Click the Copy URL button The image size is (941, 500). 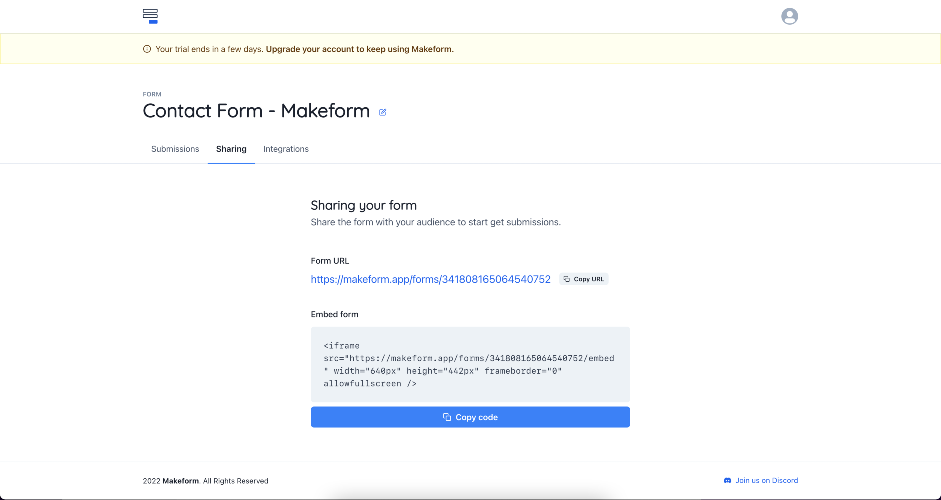coord(583,279)
